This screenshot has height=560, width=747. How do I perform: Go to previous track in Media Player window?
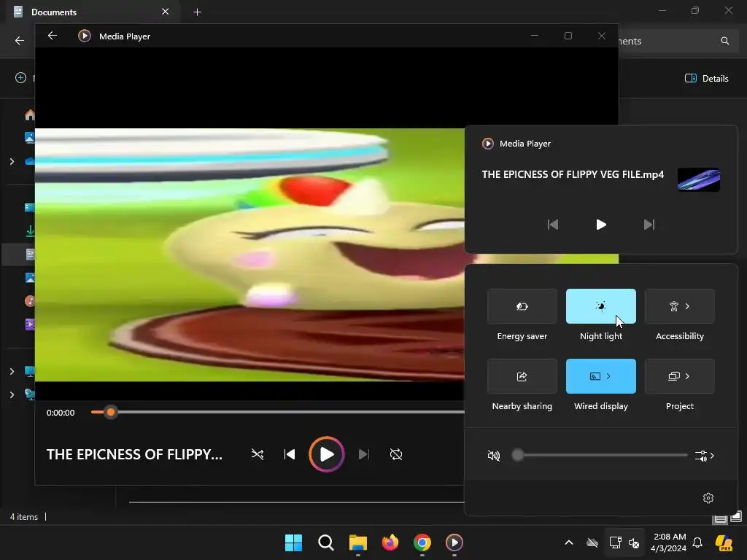289,454
